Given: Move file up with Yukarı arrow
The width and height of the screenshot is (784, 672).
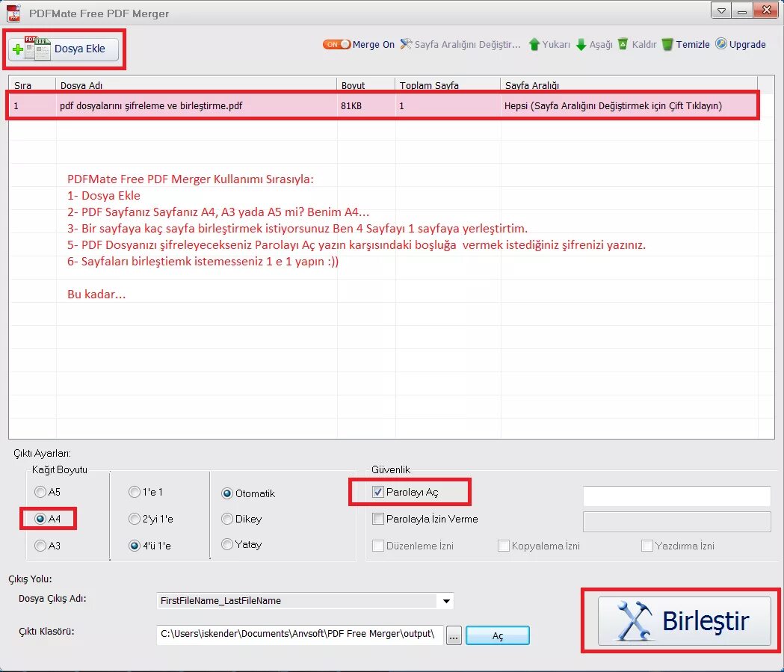Looking at the screenshot, I should [x=549, y=45].
